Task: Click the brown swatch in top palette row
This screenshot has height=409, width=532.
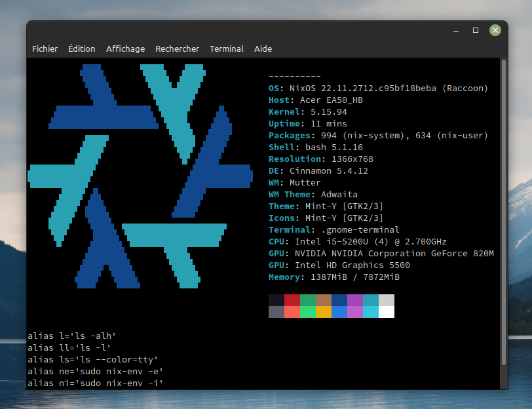Action: 324,300
